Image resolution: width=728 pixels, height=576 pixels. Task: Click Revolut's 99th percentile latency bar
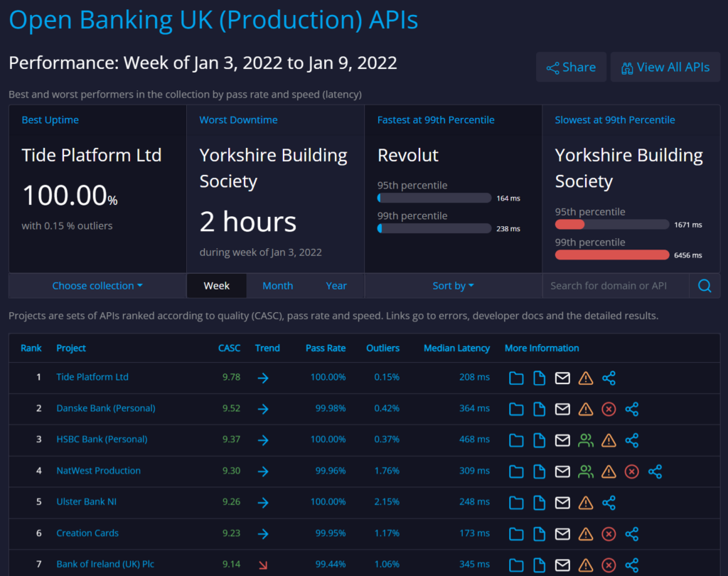pyautogui.click(x=434, y=228)
